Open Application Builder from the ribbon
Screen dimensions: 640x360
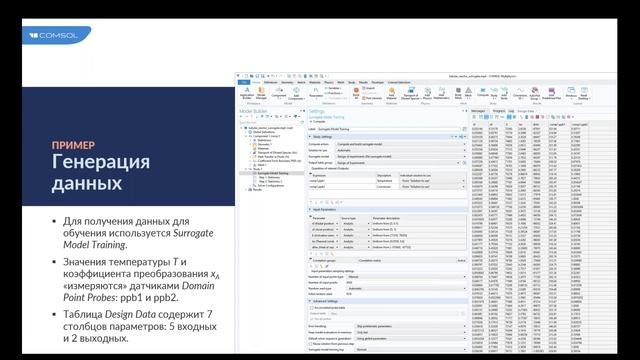click(247, 93)
